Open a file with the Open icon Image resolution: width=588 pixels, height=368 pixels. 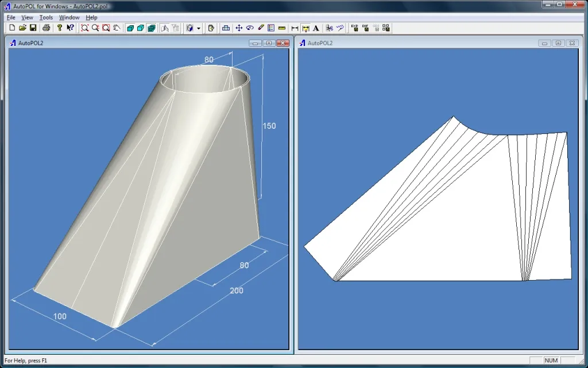point(24,28)
